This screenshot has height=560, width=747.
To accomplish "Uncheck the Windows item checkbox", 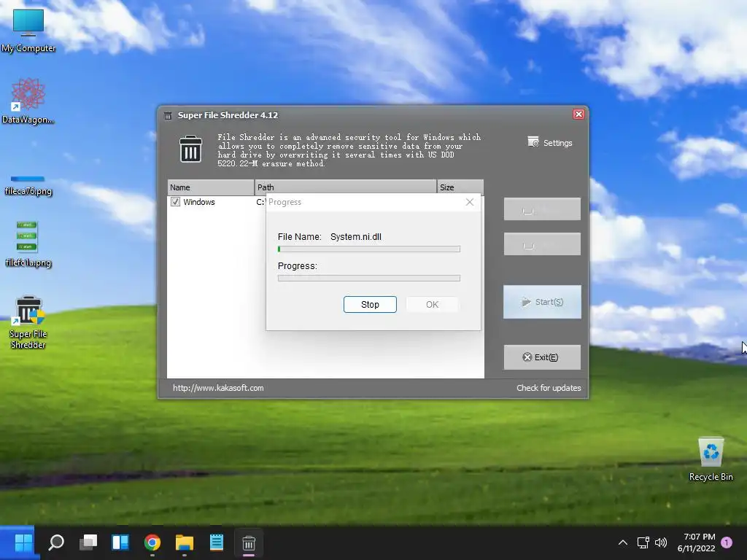I will point(175,202).
